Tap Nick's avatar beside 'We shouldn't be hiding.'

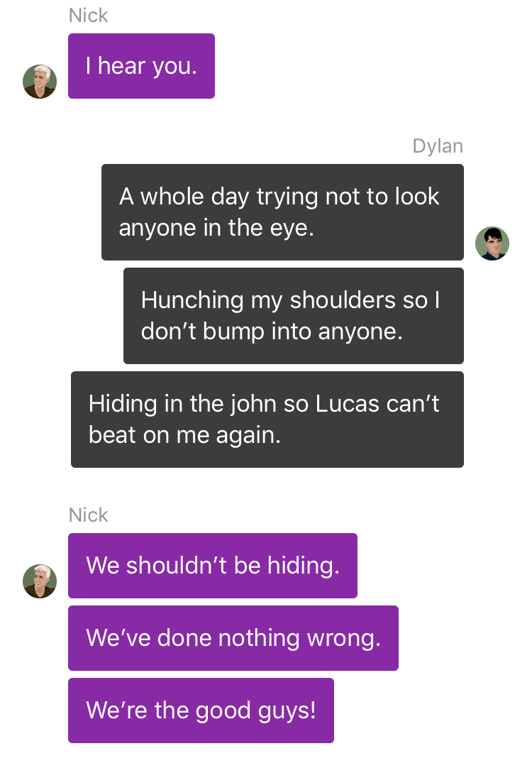pyautogui.click(x=40, y=581)
